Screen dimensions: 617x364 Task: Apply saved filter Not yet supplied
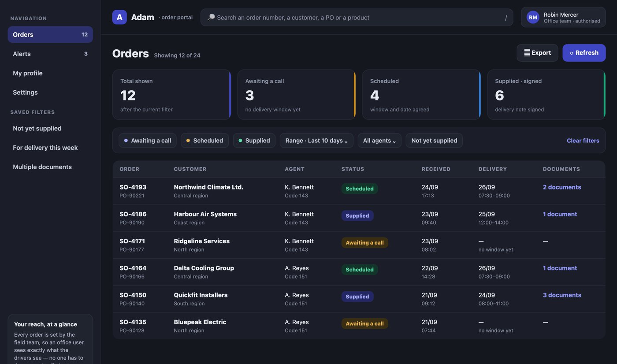[50, 128]
